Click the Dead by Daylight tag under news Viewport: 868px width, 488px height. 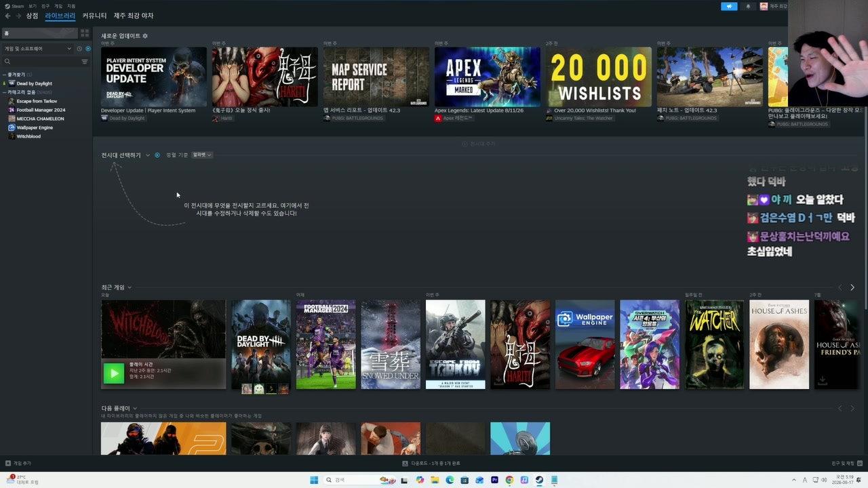click(123, 118)
